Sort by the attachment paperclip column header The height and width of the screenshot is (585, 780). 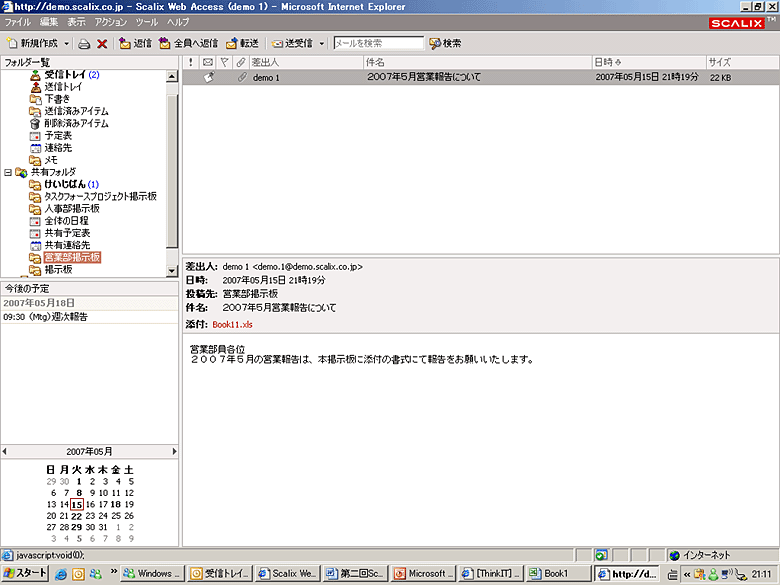tap(240, 62)
